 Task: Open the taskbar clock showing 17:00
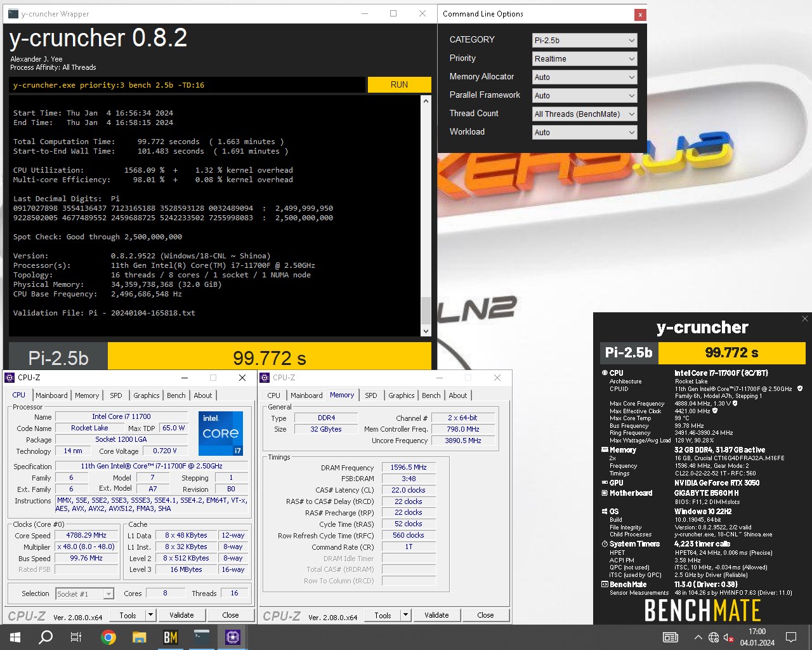tap(757, 637)
